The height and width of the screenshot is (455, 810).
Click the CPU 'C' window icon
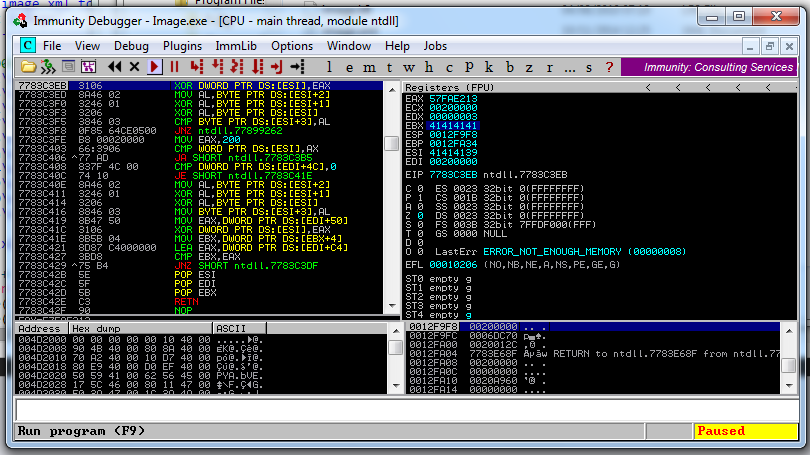tap(27, 45)
